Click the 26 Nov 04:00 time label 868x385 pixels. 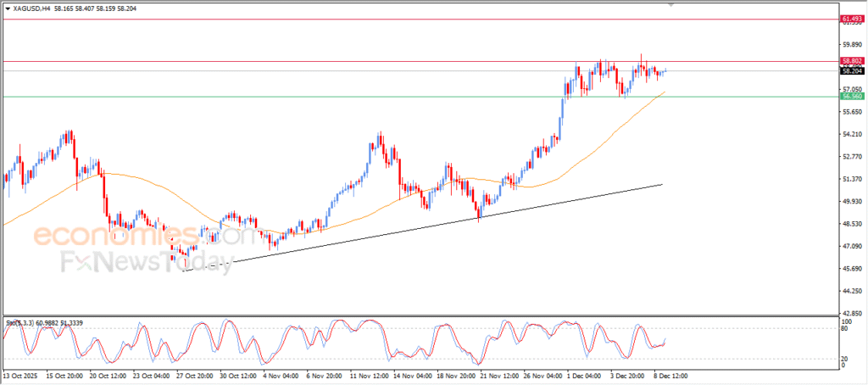[x=542, y=375]
